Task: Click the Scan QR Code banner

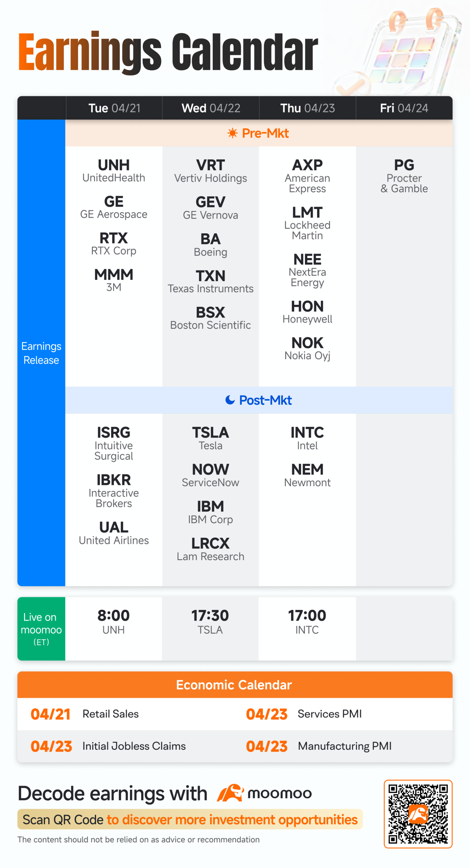Action: coord(190,819)
